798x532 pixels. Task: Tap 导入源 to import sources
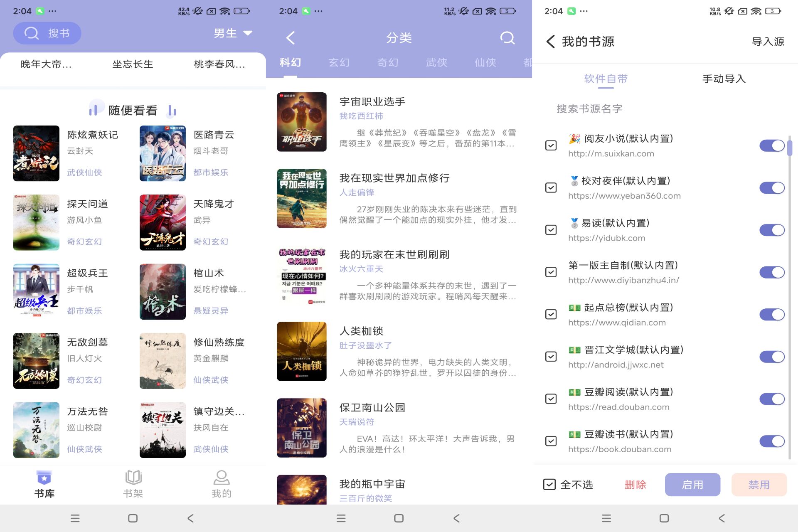point(767,42)
